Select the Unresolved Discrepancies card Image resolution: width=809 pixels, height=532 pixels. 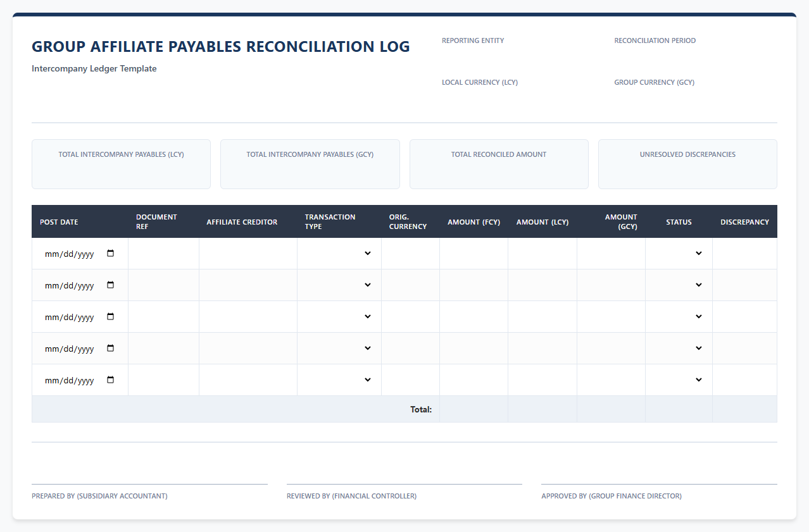pos(687,164)
